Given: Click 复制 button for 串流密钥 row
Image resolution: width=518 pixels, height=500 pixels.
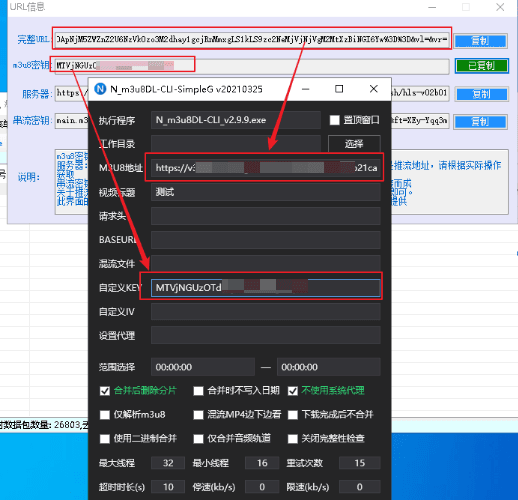Looking at the screenshot, I should (481, 122).
